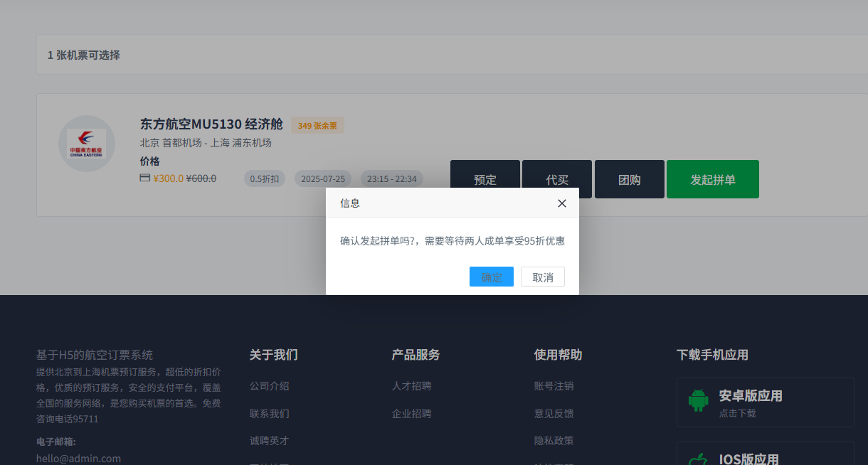Click the IOS版应用 download title

[749, 459]
